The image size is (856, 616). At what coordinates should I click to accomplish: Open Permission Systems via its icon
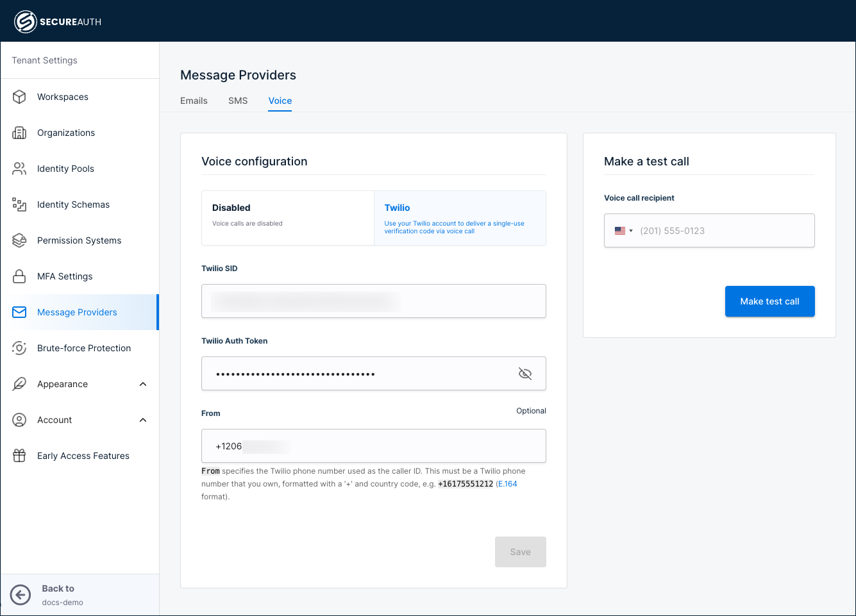19,240
